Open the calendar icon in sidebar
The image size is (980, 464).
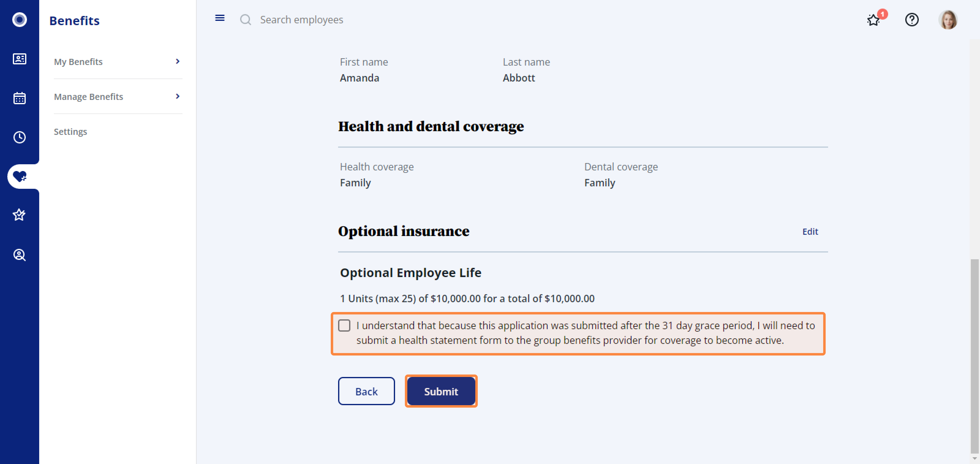coord(19,98)
